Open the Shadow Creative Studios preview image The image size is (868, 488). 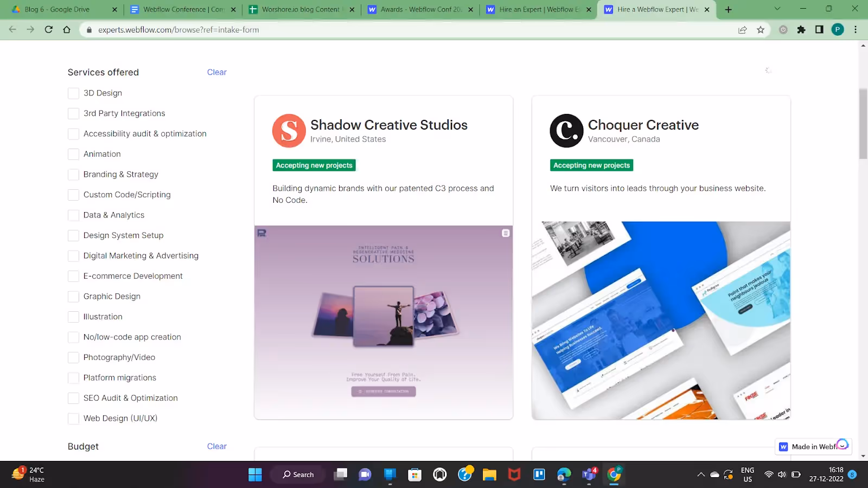[384, 322]
